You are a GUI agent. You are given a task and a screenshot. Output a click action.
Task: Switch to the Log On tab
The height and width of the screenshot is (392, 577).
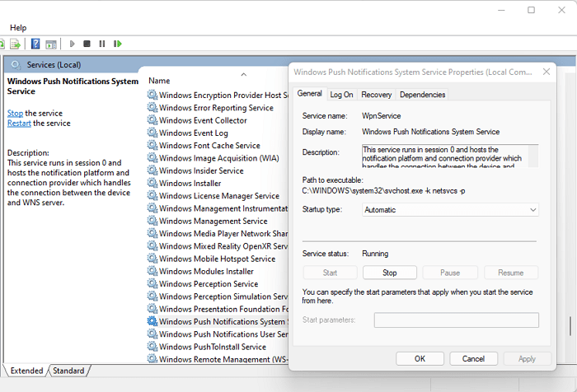[x=341, y=95]
